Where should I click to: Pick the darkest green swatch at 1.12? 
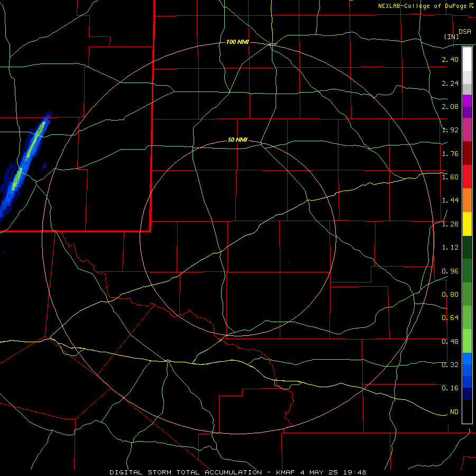467,247
